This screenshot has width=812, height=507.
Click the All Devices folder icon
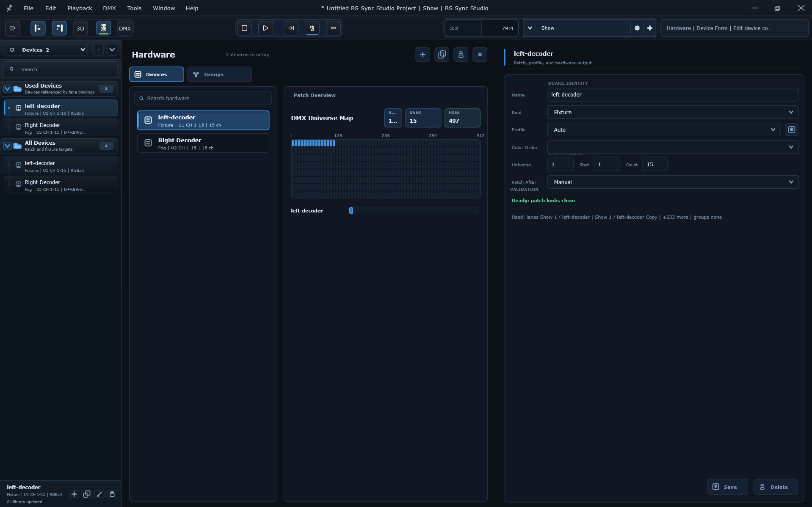click(x=17, y=146)
